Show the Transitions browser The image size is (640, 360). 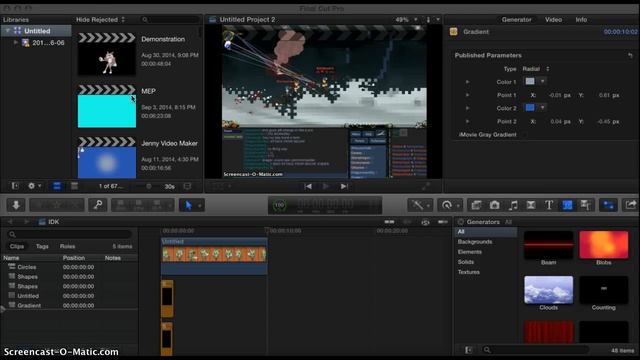tap(531, 205)
